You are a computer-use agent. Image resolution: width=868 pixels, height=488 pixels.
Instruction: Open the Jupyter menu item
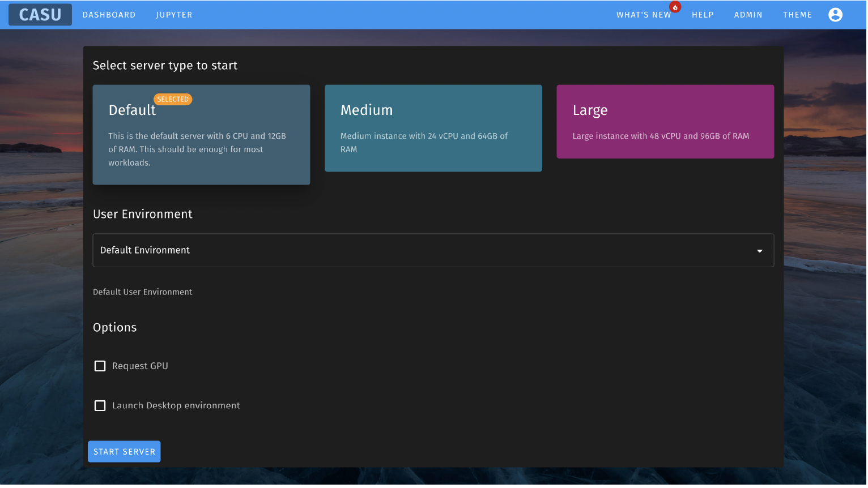coord(175,15)
